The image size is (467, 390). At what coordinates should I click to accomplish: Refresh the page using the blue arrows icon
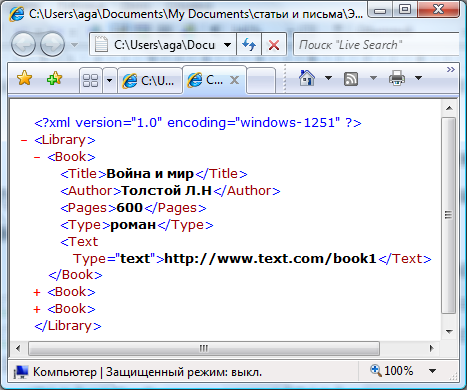[249, 44]
